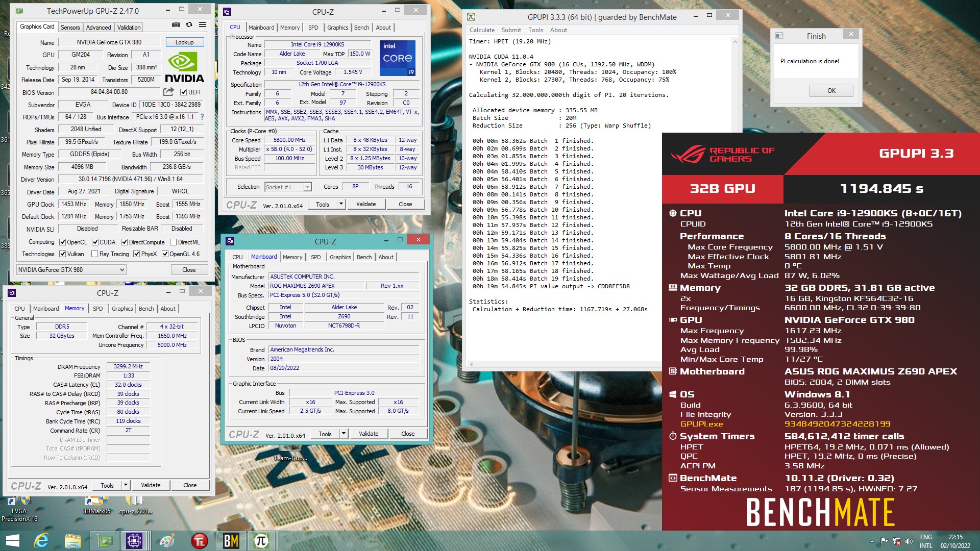Toggle the Vulkan checkbox

tap(62, 254)
